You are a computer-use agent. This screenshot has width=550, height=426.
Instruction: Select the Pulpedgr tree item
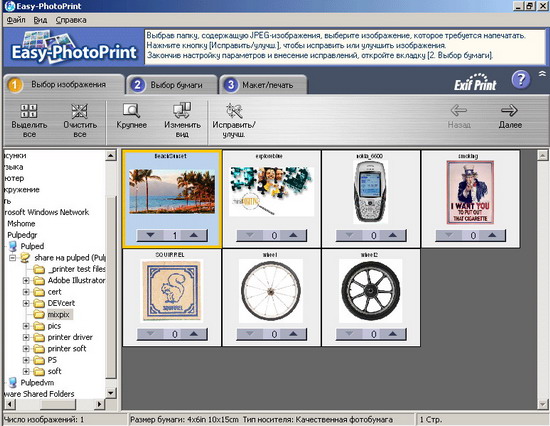coord(22,235)
